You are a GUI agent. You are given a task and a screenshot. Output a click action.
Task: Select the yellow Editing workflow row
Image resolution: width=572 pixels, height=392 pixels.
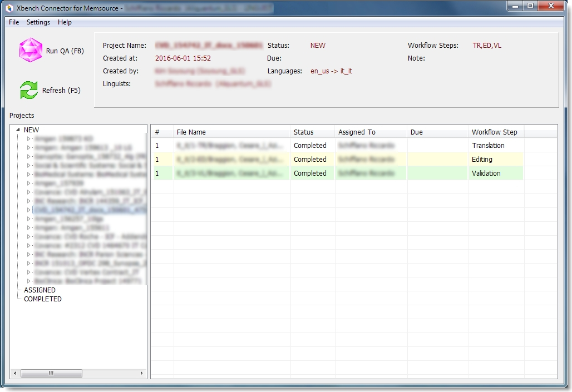pos(482,160)
